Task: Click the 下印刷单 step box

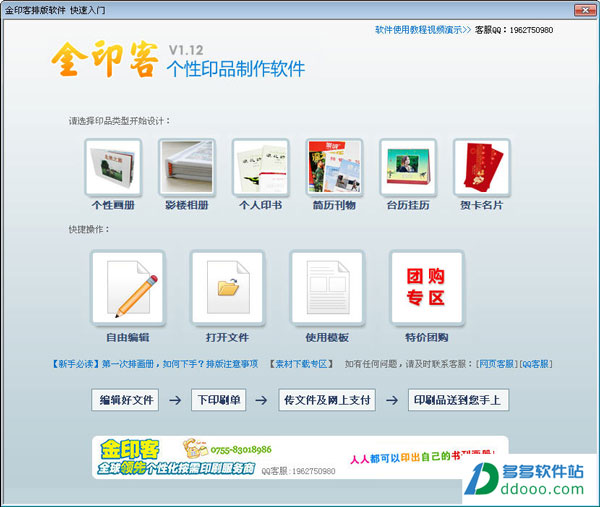Action: coord(218,400)
